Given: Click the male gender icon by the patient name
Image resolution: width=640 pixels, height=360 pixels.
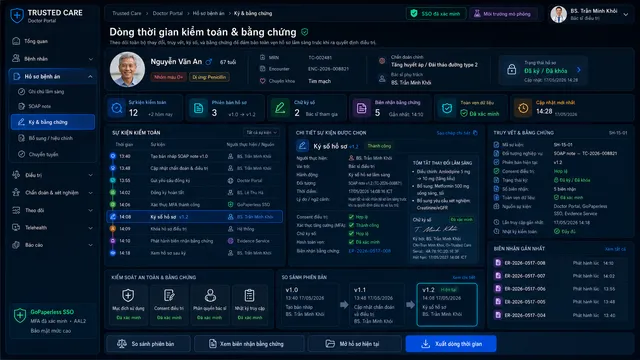Looking at the screenshot, I should click(x=209, y=62).
